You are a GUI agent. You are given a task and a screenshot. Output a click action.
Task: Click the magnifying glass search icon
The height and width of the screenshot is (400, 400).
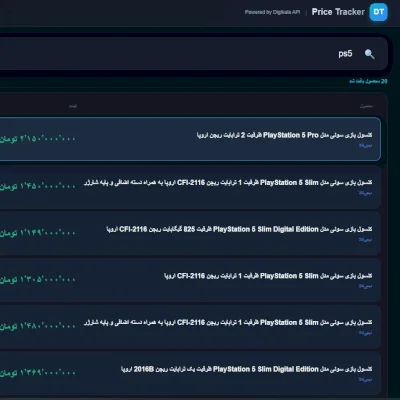(369, 54)
